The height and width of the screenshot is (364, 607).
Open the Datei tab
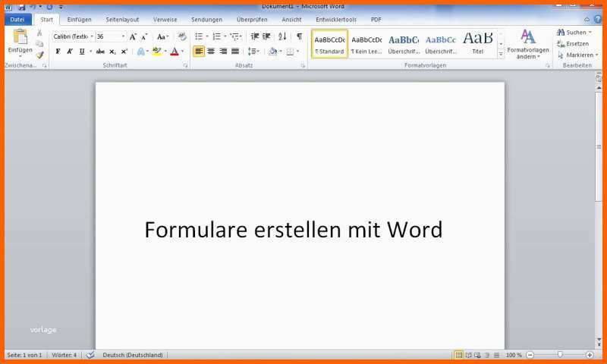point(17,20)
